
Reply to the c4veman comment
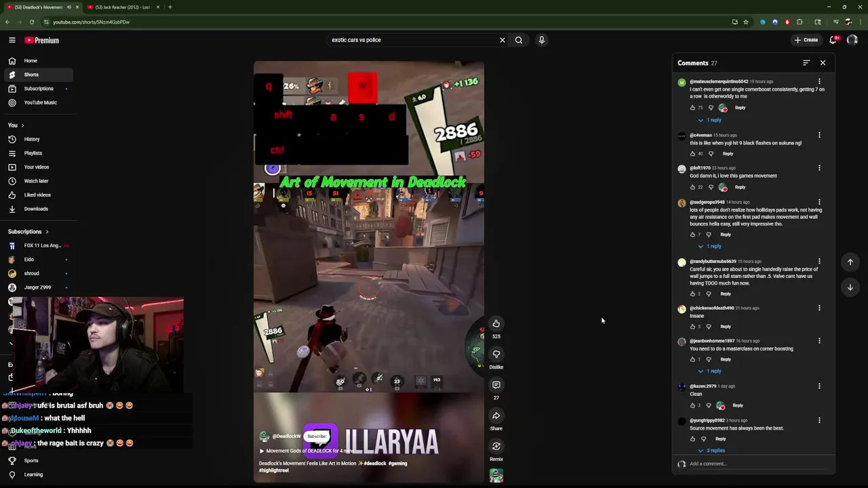pyautogui.click(x=728, y=154)
